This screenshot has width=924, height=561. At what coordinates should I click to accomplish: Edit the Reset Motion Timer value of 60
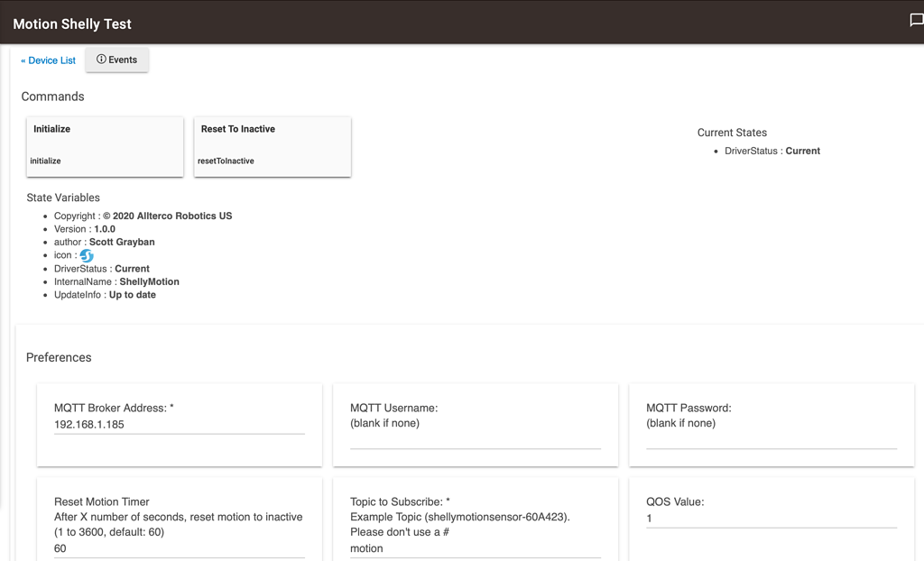[179, 548]
